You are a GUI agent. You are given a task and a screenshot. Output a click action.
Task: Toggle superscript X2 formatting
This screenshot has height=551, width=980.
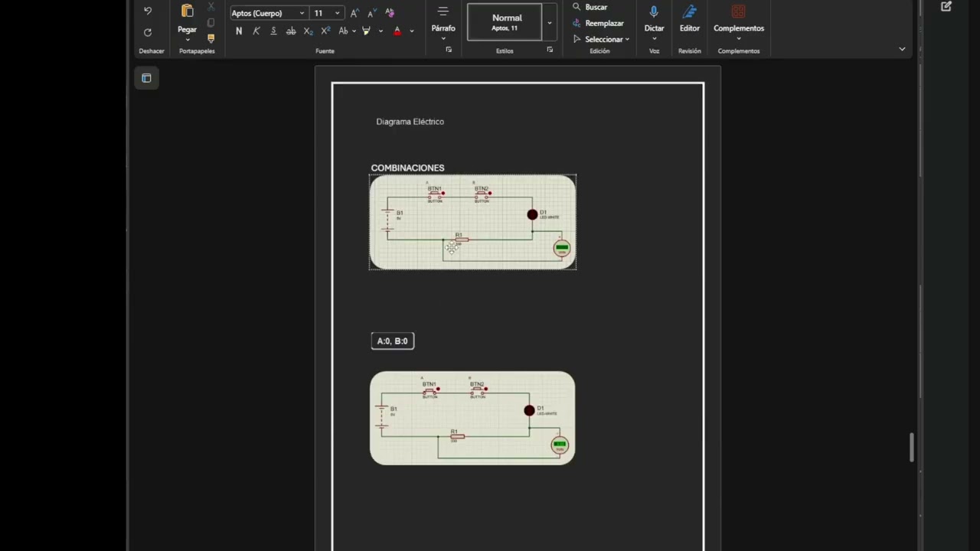click(325, 31)
